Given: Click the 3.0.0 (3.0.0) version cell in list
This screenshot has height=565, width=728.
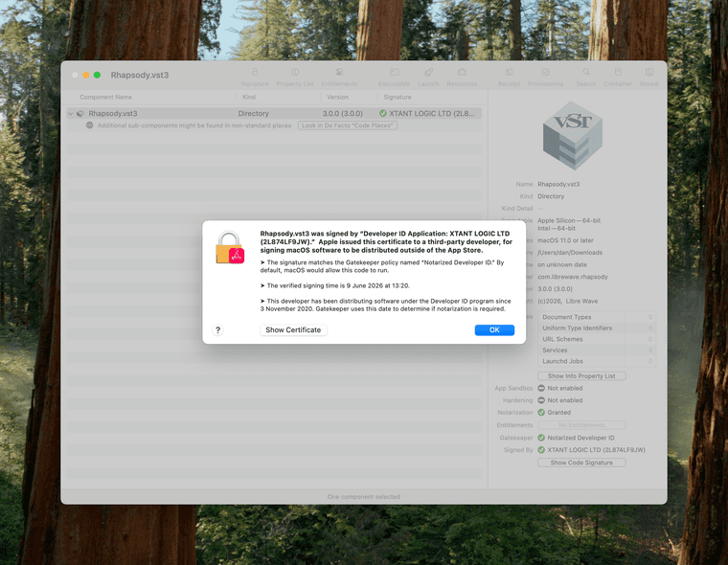Looking at the screenshot, I should tap(343, 113).
